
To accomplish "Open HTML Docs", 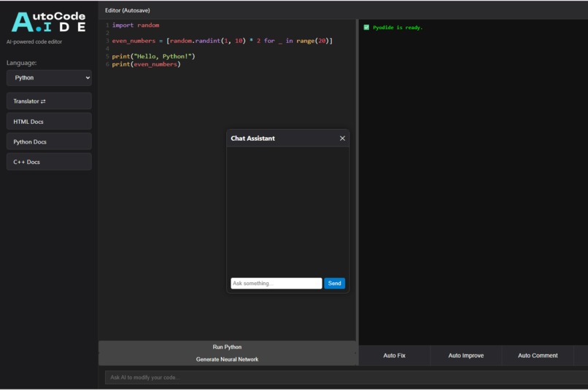I will pos(49,122).
